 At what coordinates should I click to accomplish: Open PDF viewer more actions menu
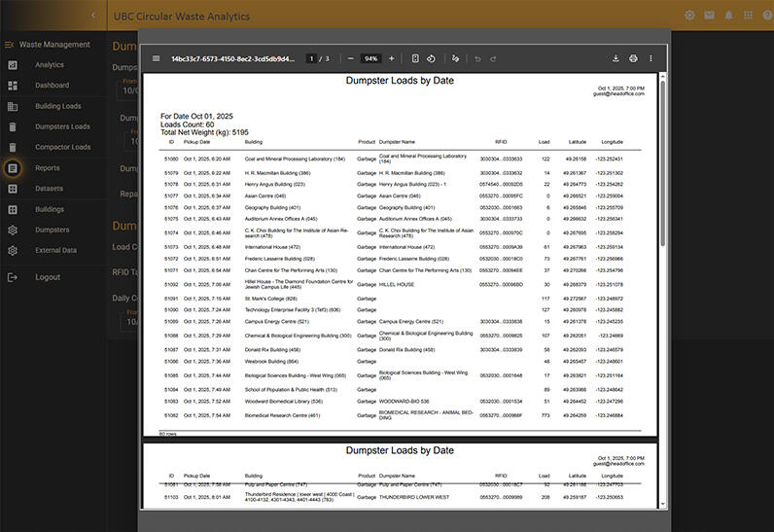coord(651,58)
